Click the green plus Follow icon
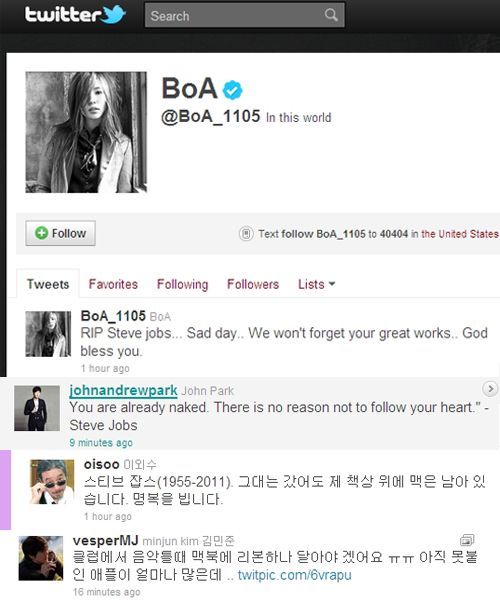500x600 pixels. 41,233
